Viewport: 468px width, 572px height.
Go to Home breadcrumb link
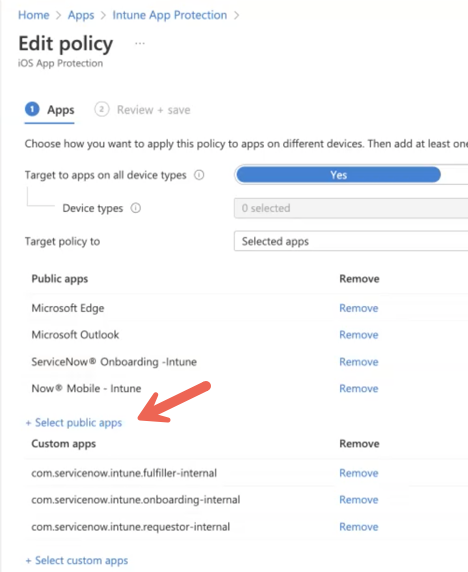coord(34,15)
